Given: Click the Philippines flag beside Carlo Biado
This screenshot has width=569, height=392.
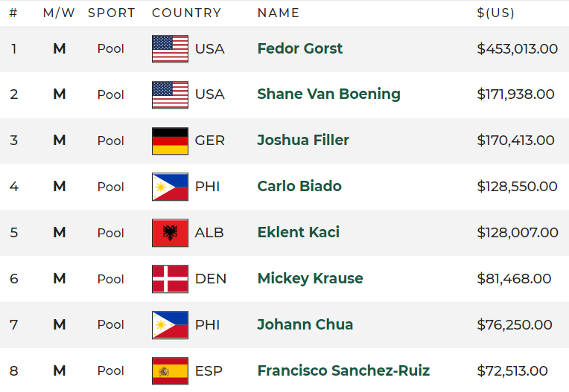Looking at the screenshot, I should pyautogui.click(x=170, y=187).
